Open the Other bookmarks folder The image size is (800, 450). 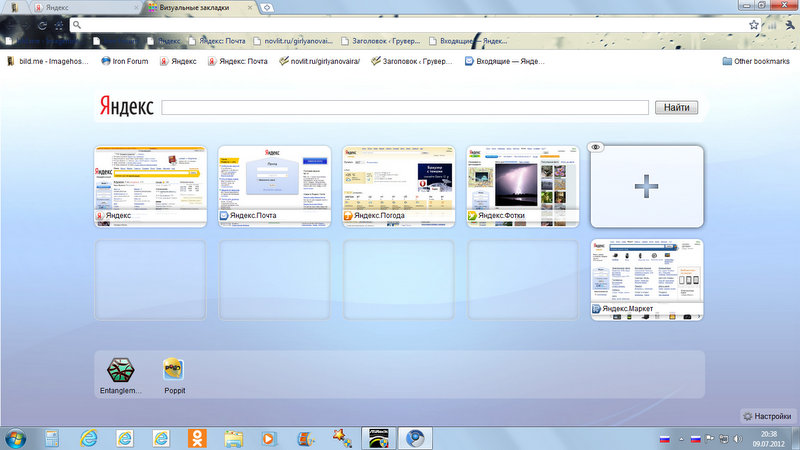[756, 61]
